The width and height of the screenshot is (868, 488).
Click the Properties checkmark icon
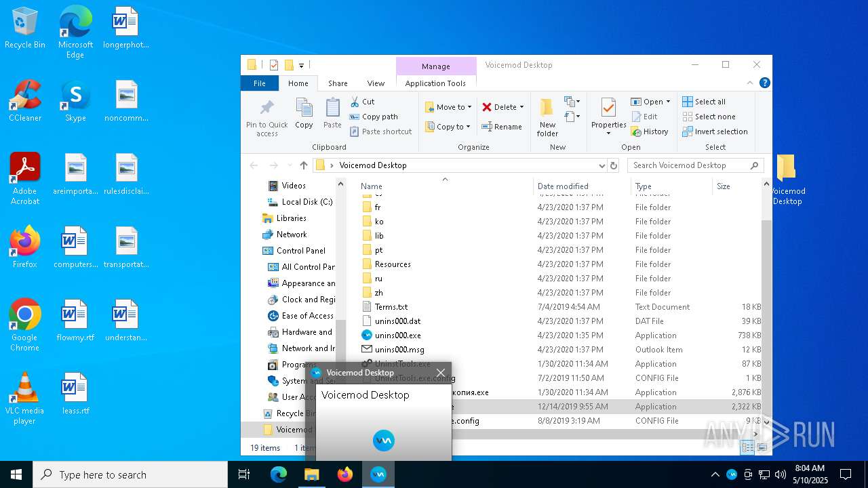(x=608, y=108)
